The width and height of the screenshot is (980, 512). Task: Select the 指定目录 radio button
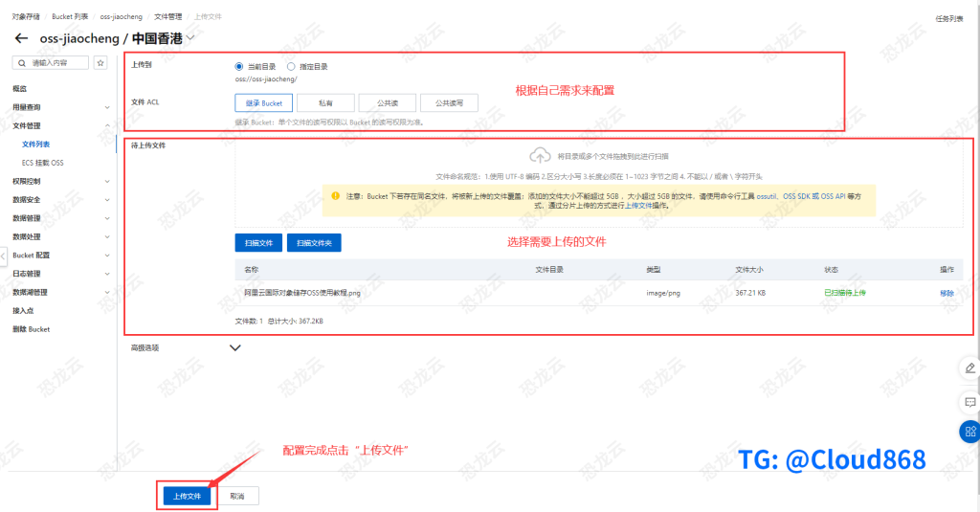point(291,66)
